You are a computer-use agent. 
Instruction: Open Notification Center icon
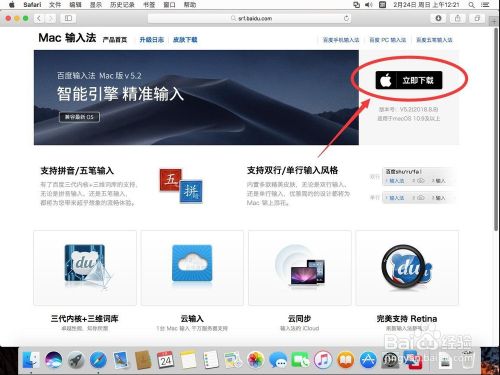coord(485,5)
